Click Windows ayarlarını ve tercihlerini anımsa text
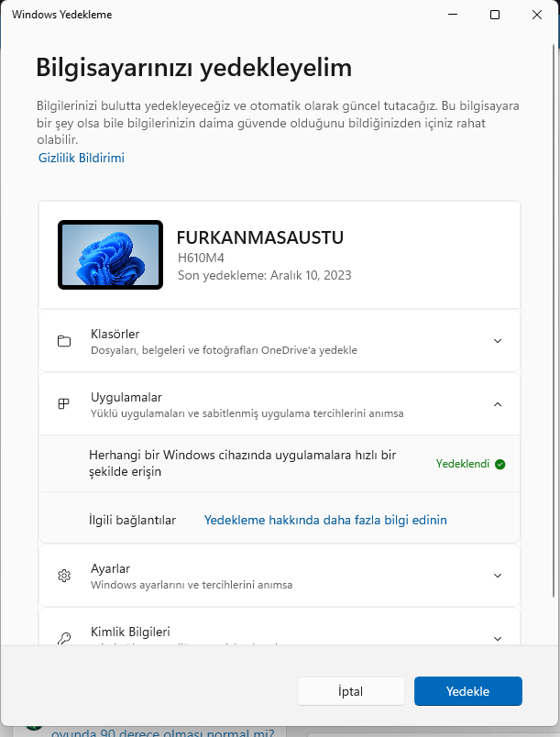The width and height of the screenshot is (560, 737). tap(192, 585)
